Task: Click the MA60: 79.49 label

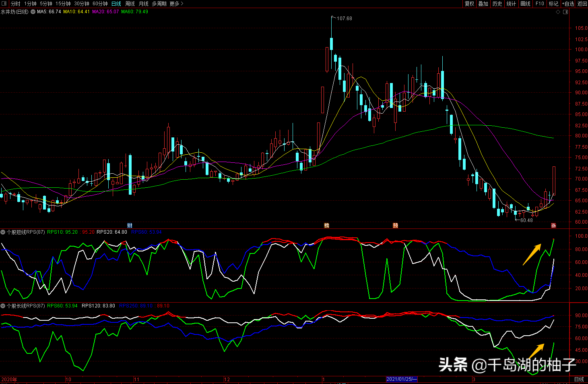Action: (134, 12)
